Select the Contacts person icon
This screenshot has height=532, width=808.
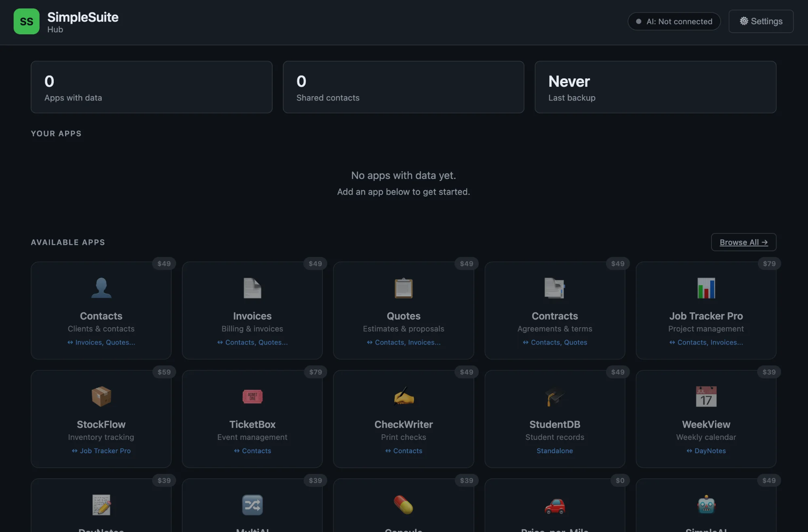[101, 288]
